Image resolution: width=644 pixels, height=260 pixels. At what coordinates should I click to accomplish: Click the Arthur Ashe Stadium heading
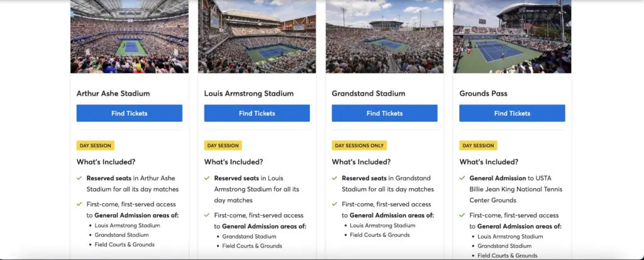[x=113, y=93]
